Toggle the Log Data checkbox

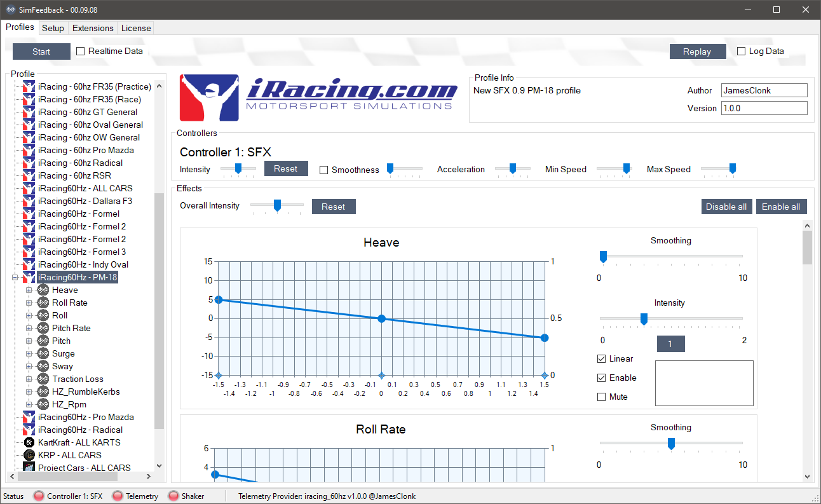741,51
